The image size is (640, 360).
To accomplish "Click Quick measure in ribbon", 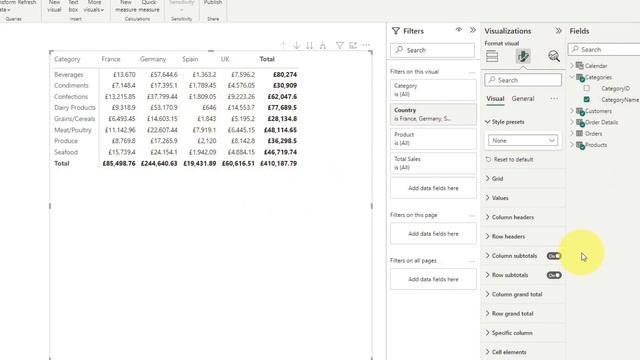I will pyautogui.click(x=149, y=6).
